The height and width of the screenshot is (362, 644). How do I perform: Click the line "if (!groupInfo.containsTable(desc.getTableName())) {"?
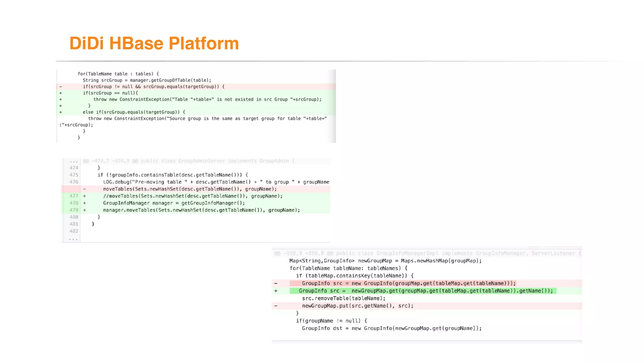click(x=173, y=175)
